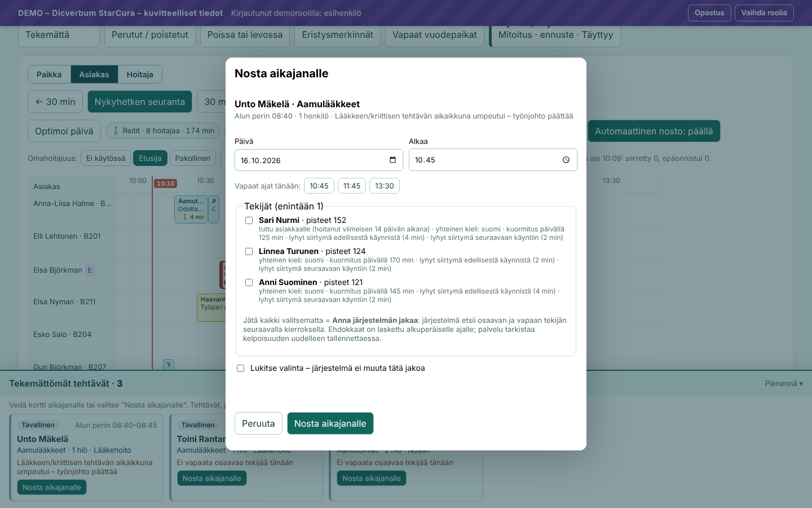The width and height of the screenshot is (812, 508).
Task: Toggle Automaattinen nosto: päällä
Action: 654,131
